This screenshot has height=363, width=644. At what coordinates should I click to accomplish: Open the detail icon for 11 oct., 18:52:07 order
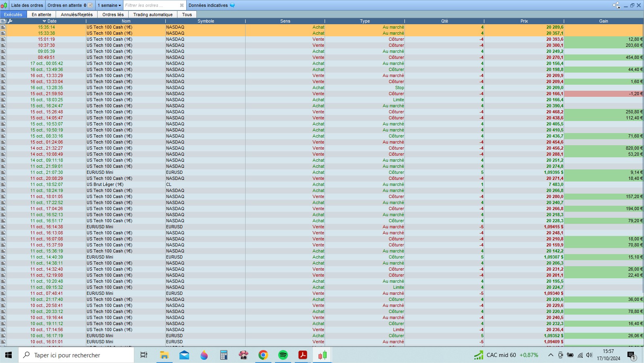tap(3, 184)
